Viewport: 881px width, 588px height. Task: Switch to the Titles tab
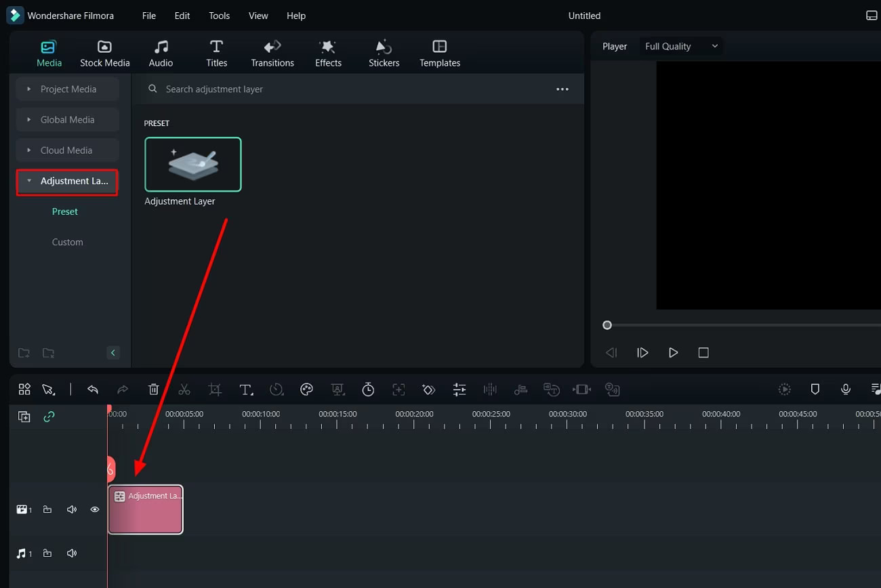click(216, 54)
